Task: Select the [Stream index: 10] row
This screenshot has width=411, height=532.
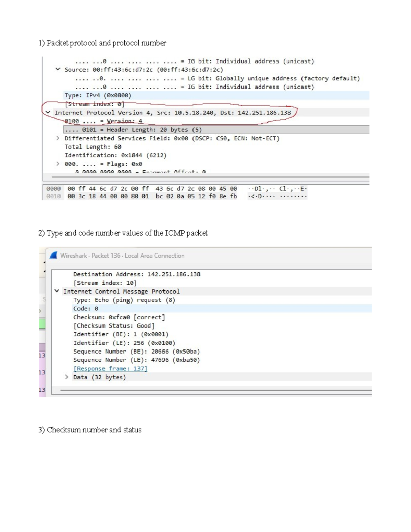Action: [105, 283]
